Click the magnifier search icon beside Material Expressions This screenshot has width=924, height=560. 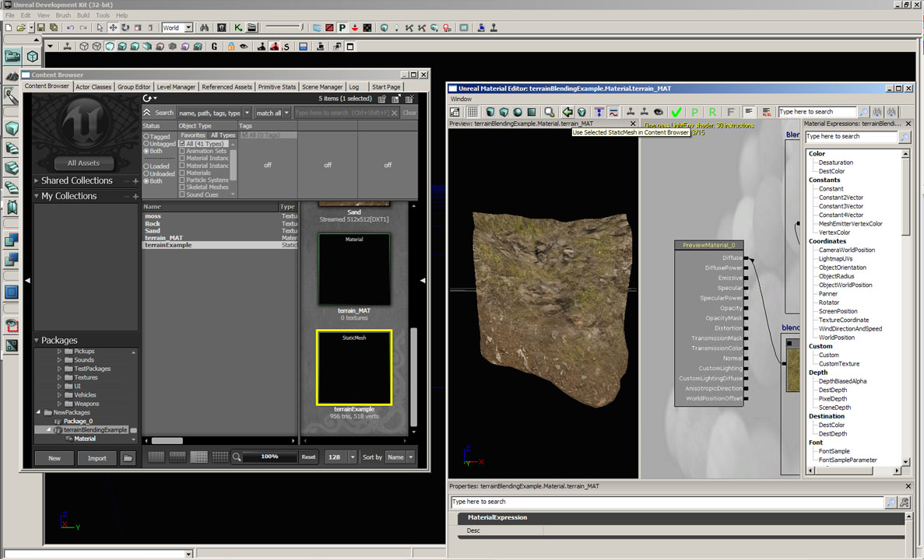click(x=905, y=137)
